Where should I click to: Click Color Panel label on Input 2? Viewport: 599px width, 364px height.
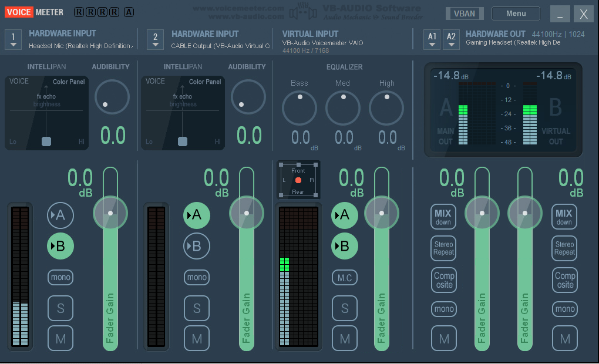[205, 82]
